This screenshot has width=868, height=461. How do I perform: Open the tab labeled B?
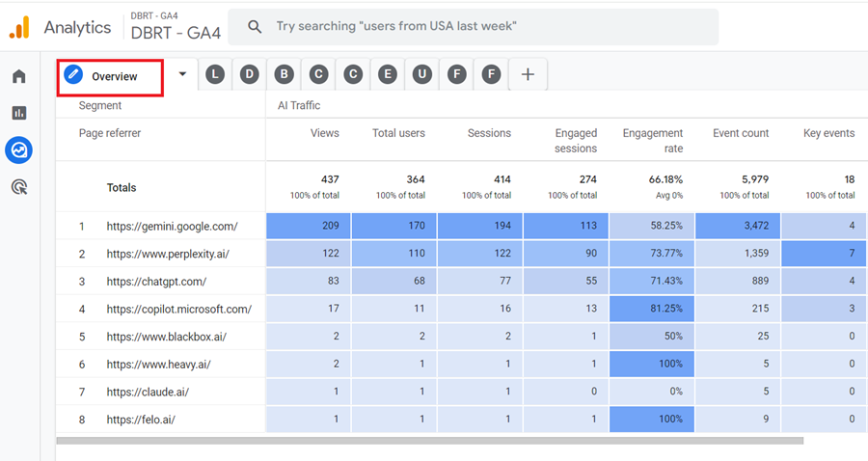click(x=284, y=74)
